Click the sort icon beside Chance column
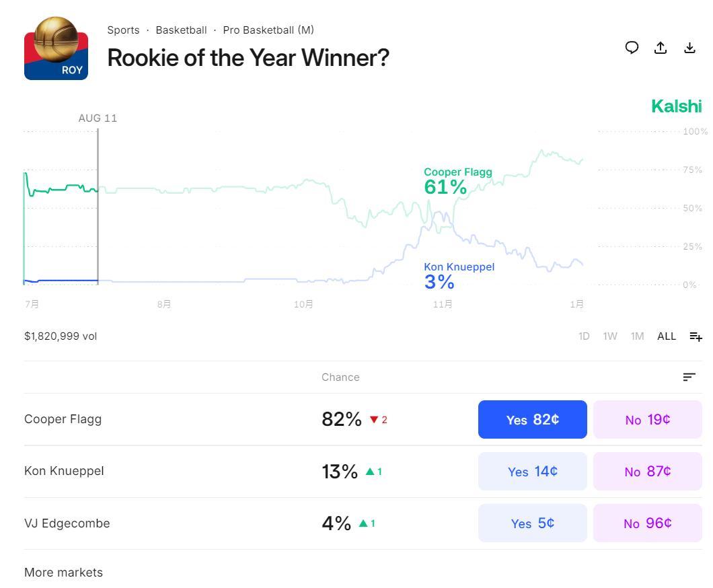This screenshot has width=713, height=588. 689,377
